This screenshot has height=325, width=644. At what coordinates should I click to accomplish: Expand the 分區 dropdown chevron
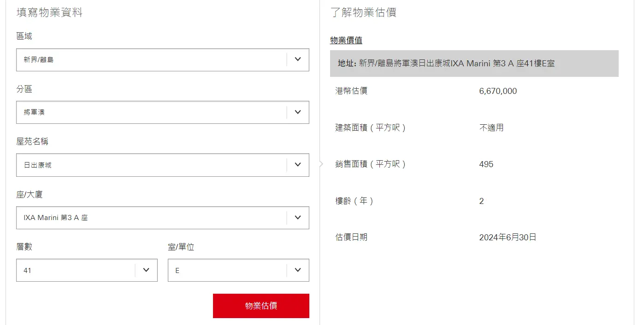point(298,112)
